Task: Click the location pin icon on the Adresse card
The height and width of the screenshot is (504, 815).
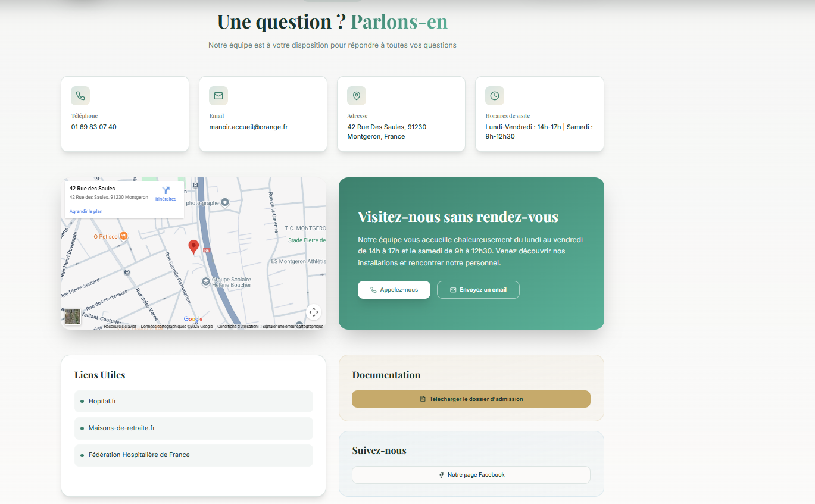Action: tap(356, 95)
